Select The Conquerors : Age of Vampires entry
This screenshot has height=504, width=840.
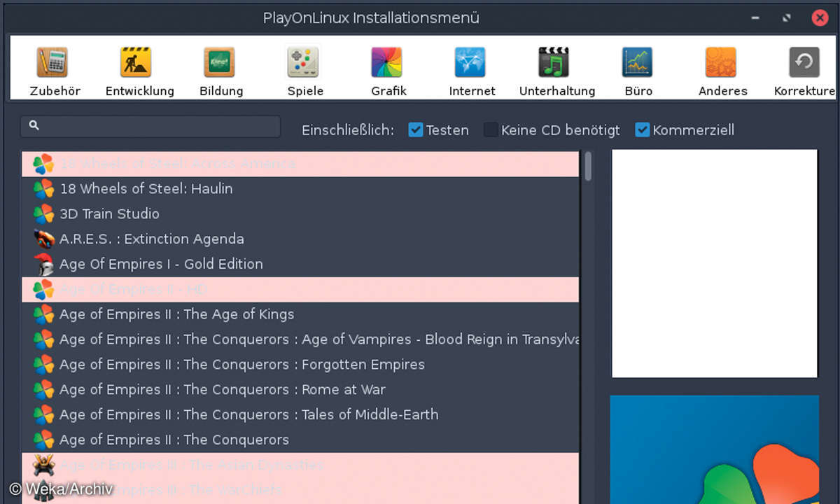[300, 339]
